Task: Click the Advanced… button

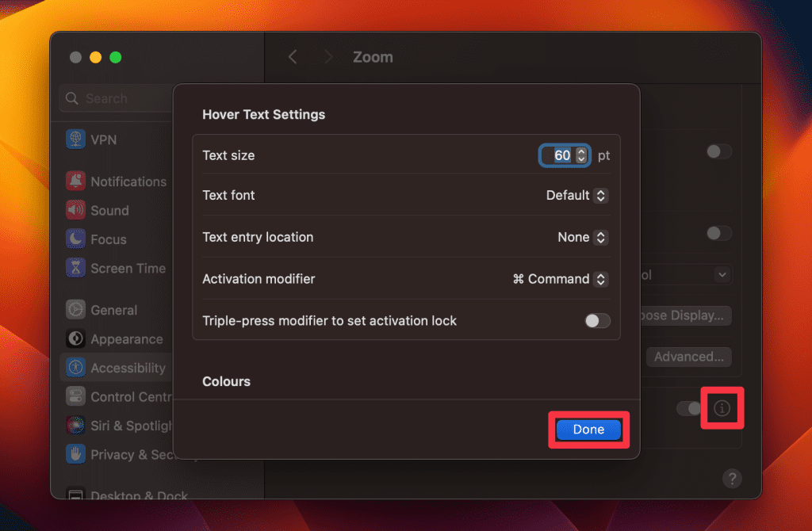Action: tap(688, 357)
